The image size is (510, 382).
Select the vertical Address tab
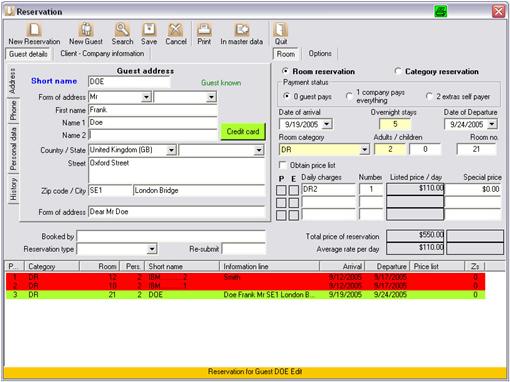[x=13, y=81]
